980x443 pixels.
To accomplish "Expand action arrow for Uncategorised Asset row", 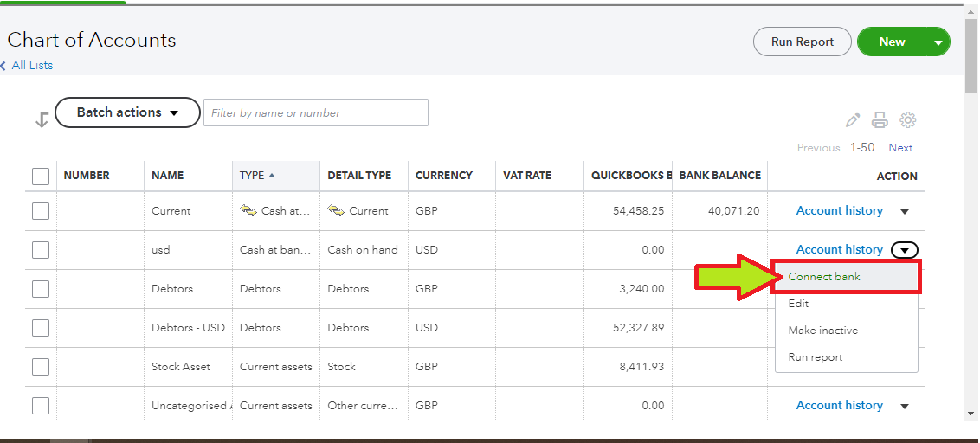I will tap(905, 406).
